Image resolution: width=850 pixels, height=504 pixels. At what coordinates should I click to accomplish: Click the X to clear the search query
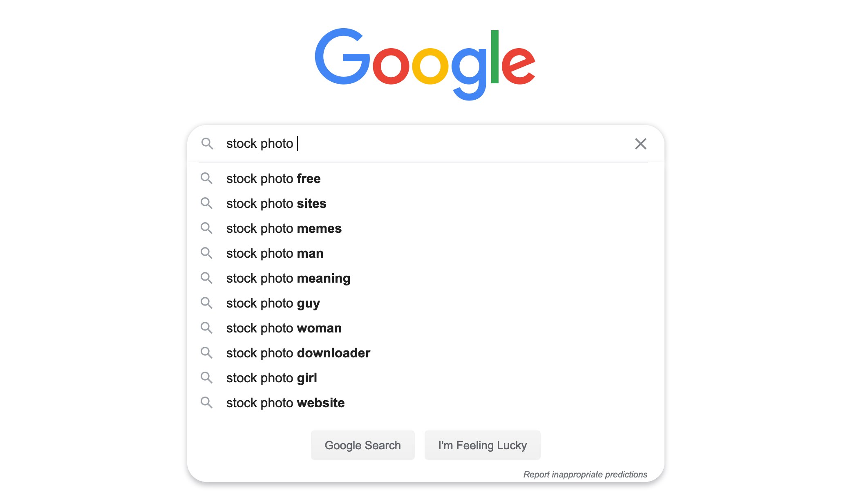[640, 143]
